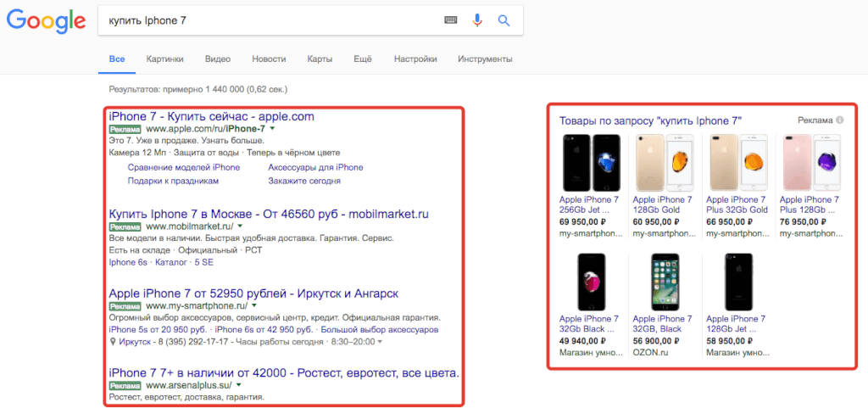Click thumbnail of iPhone 7 128Gb Gold
Screen dimensions: 868x408
664,163
